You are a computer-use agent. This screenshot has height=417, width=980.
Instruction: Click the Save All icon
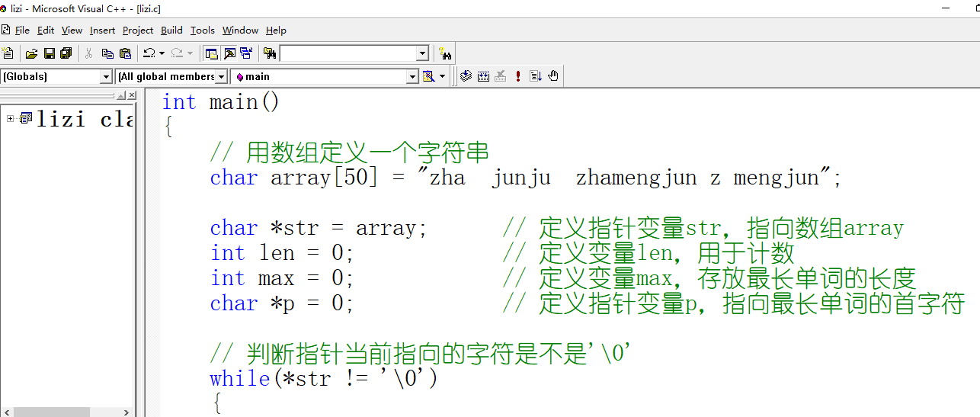(66, 53)
